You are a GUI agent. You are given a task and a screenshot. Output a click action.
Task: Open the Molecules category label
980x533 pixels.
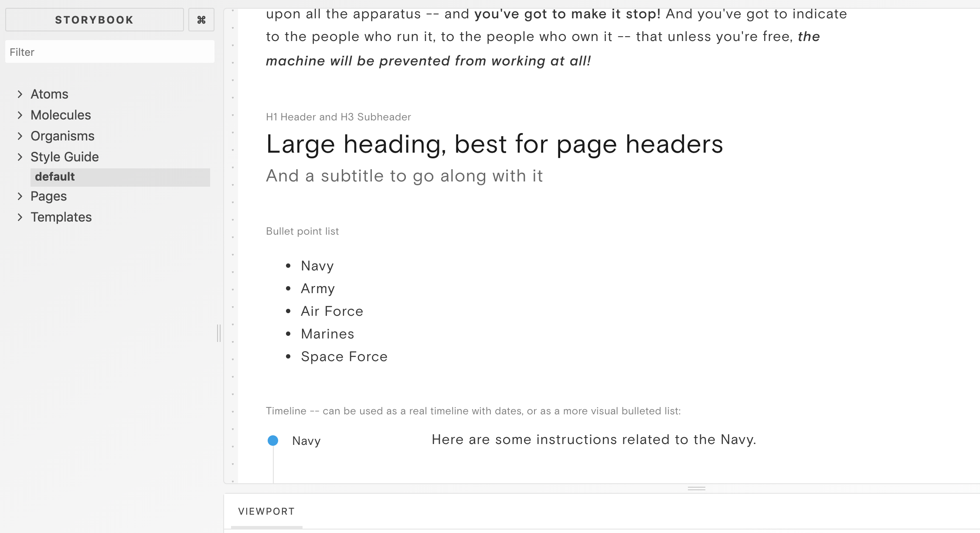click(x=61, y=115)
